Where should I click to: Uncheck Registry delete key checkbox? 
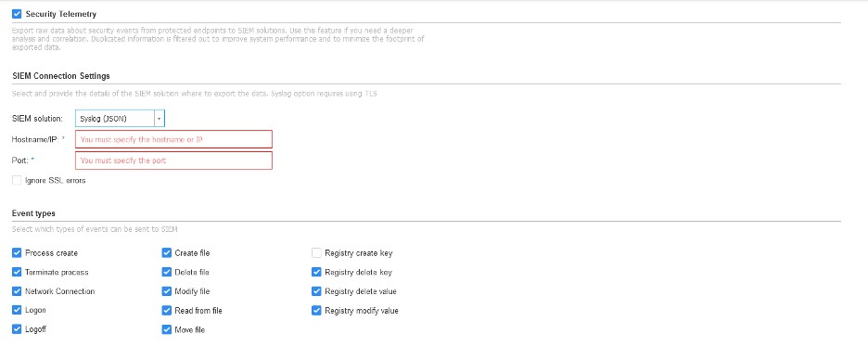316,272
